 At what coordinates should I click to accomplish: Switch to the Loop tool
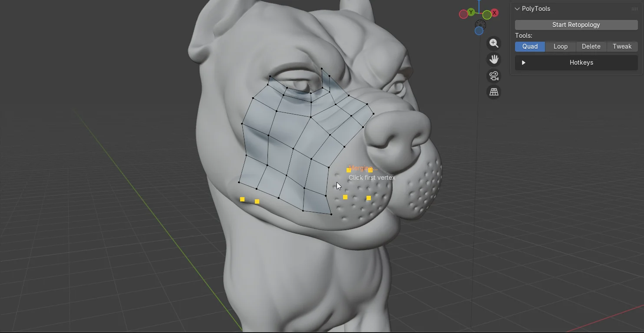click(560, 46)
